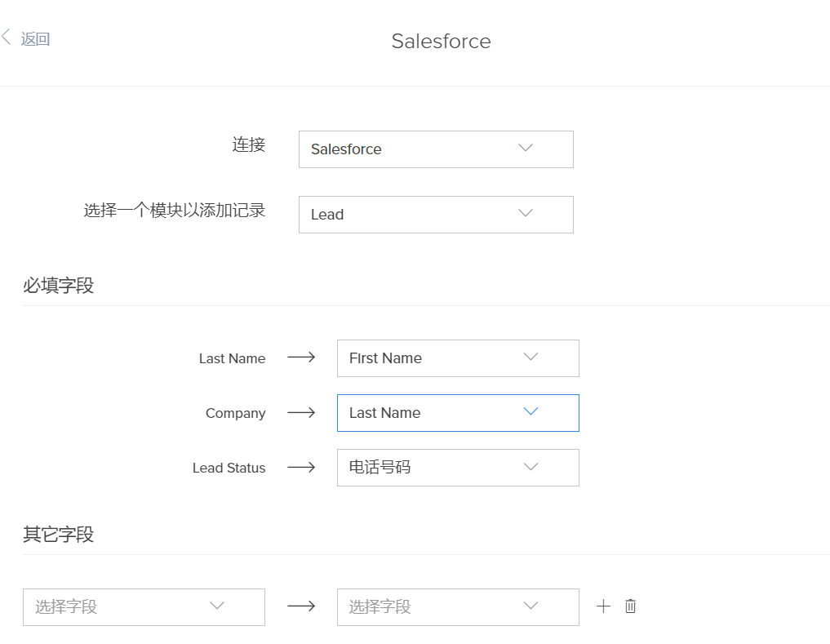The image size is (830, 644).
Task: Click the arrow icon next to Last Name
Action: tap(301, 358)
